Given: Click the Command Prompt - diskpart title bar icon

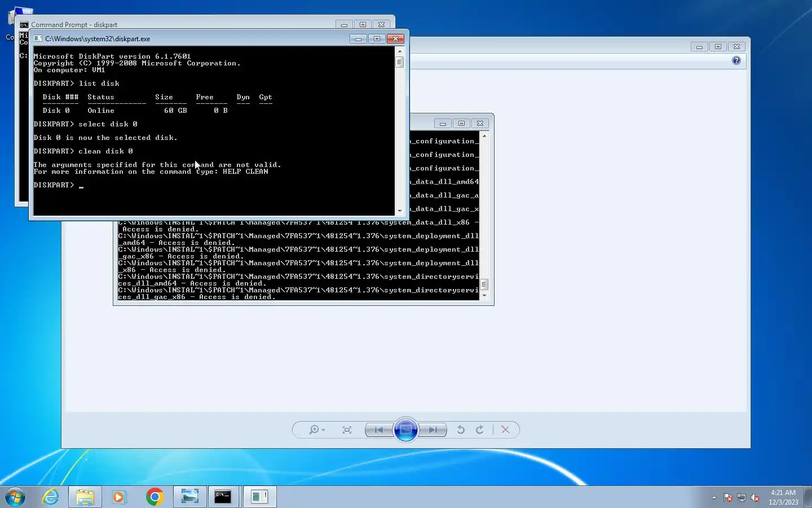Looking at the screenshot, I should pyautogui.click(x=24, y=25).
